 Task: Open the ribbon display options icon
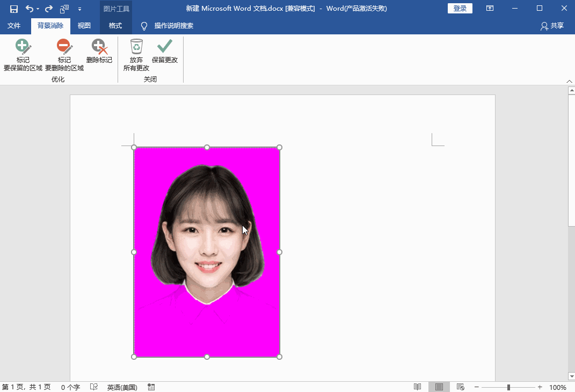pyautogui.click(x=490, y=8)
